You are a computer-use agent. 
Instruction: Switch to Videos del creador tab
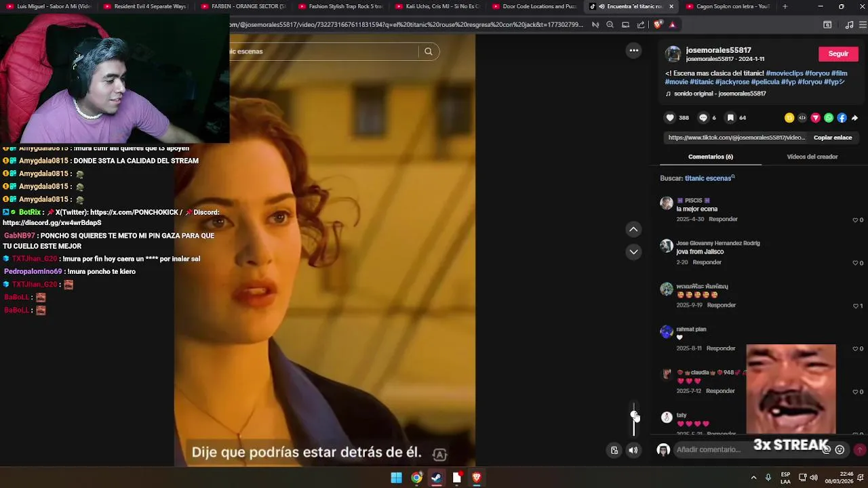[812, 157]
